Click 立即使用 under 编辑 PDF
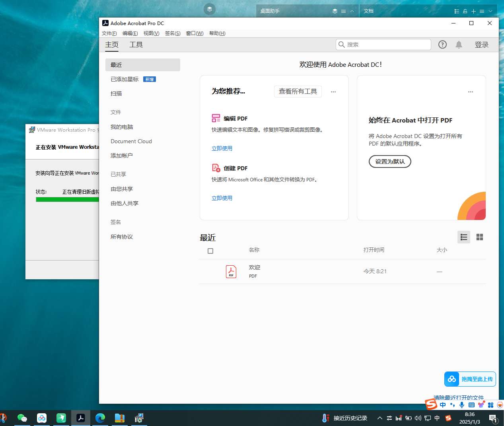 222,148
